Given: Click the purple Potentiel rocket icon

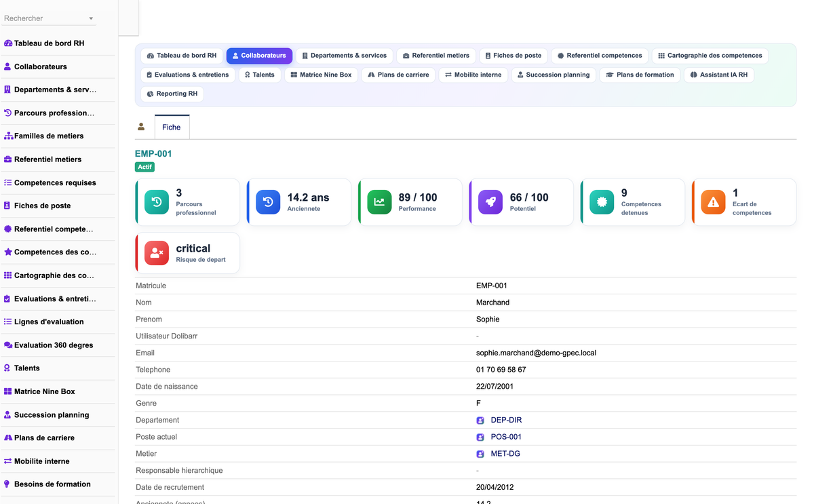Looking at the screenshot, I should click(x=490, y=202).
